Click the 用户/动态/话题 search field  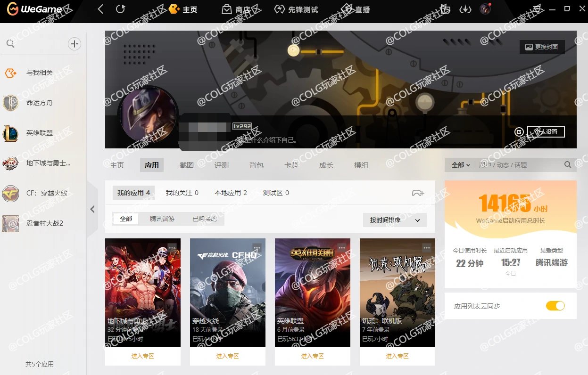pos(519,165)
